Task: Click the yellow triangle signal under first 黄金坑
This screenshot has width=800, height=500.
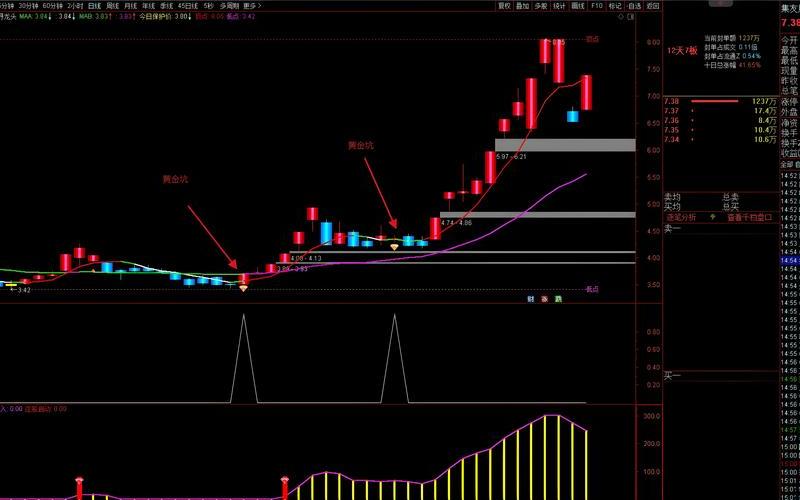Action: tap(243, 289)
